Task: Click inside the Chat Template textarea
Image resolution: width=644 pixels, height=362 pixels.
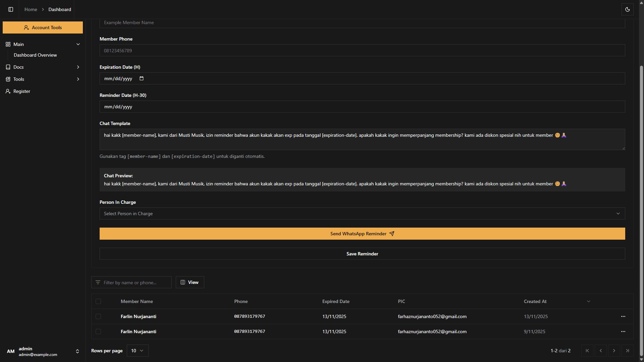Action: pyautogui.click(x=362, y=139)
